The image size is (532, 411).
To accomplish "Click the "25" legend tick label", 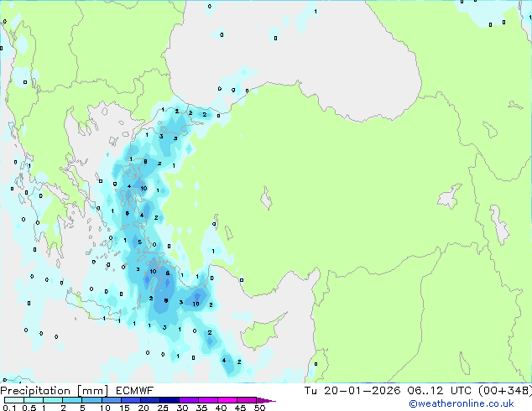I will pos(163,408).
